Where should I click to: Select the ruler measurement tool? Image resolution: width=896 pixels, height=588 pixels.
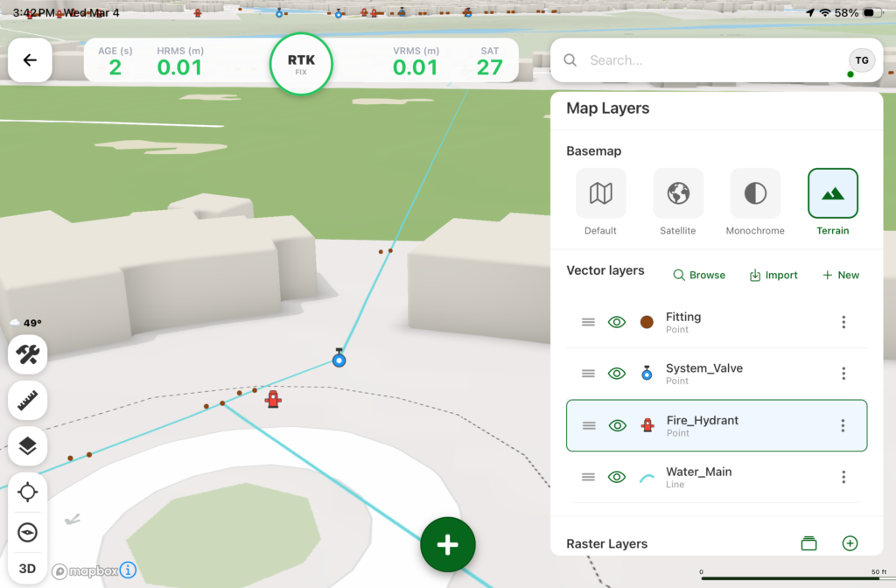pyautogui.click(x=28, y=400)
